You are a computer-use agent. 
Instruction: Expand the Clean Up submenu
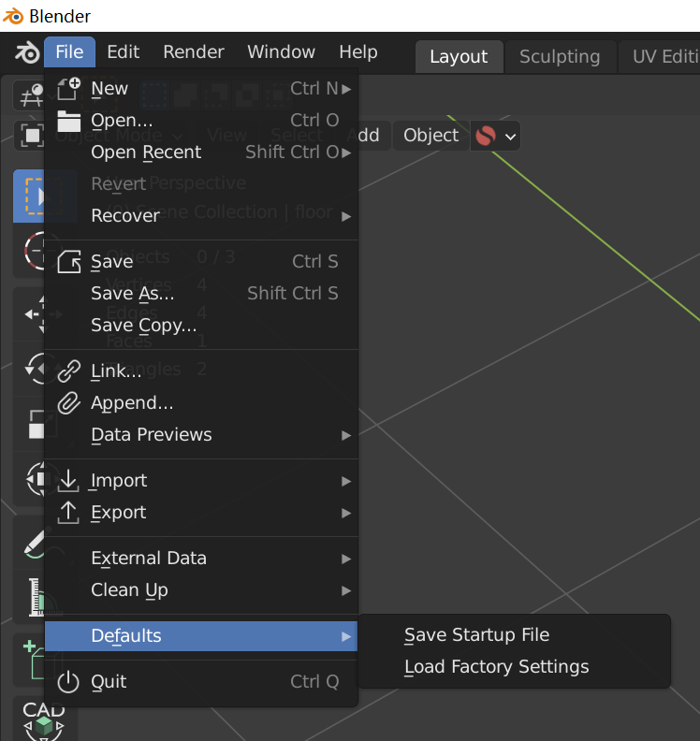(x=201, y=590)
